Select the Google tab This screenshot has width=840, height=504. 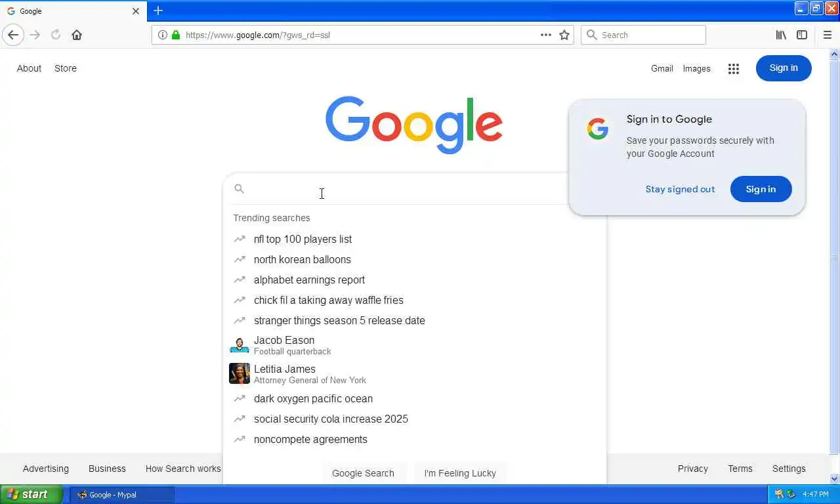click(73, 11)
